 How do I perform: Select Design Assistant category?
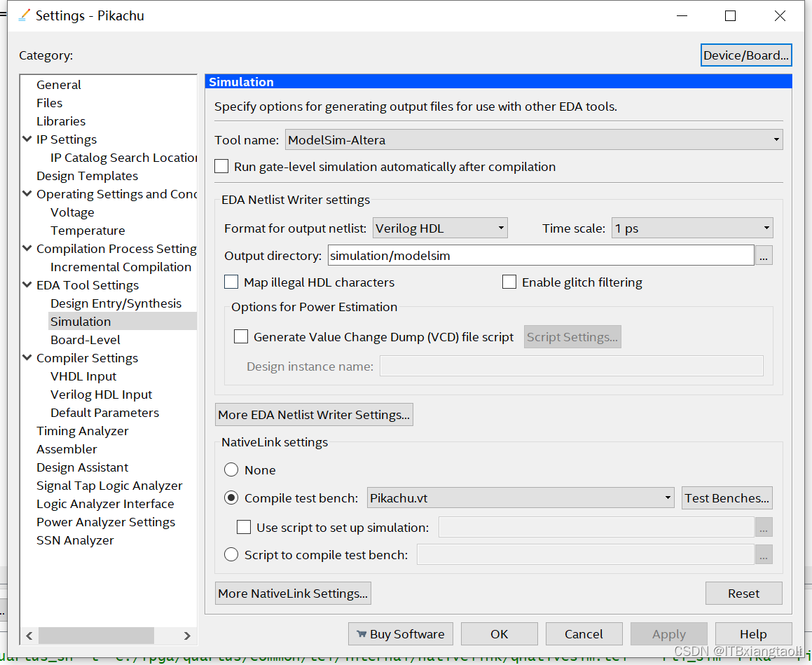(x=83, y=467)
